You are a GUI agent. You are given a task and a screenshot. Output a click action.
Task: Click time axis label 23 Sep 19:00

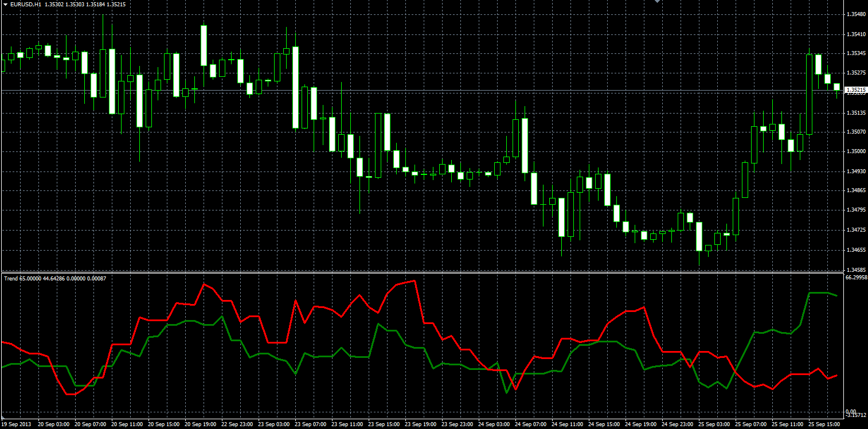[420, 424]
